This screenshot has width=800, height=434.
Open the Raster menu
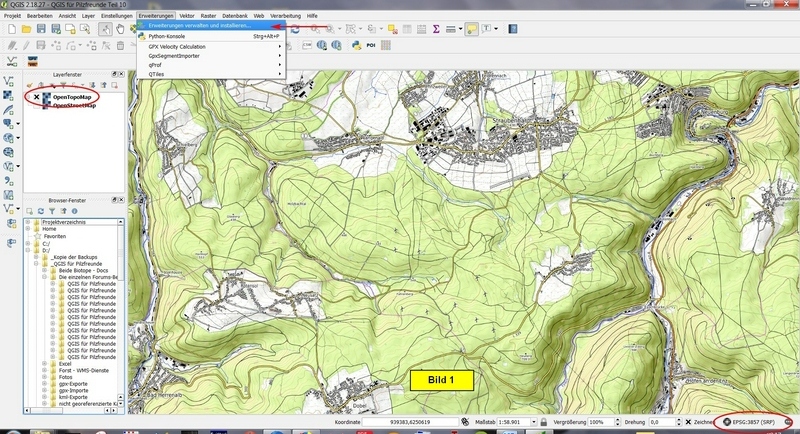click(208, 17)
